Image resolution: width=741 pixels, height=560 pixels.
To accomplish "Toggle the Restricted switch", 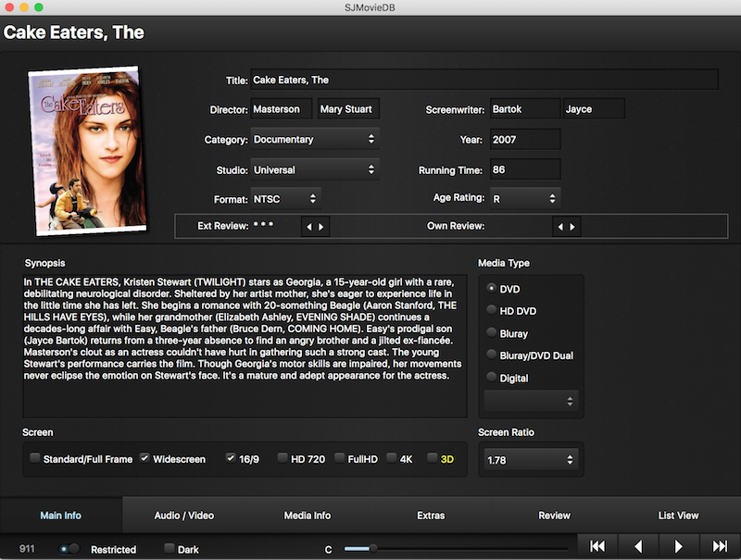I will click(x=69, y=549).
